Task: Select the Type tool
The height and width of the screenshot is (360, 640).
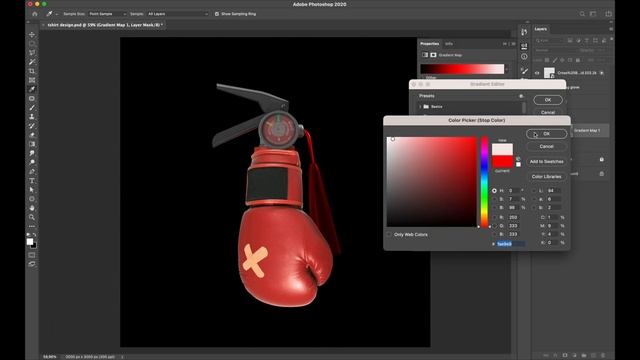Action: click(x=32, y=181)
